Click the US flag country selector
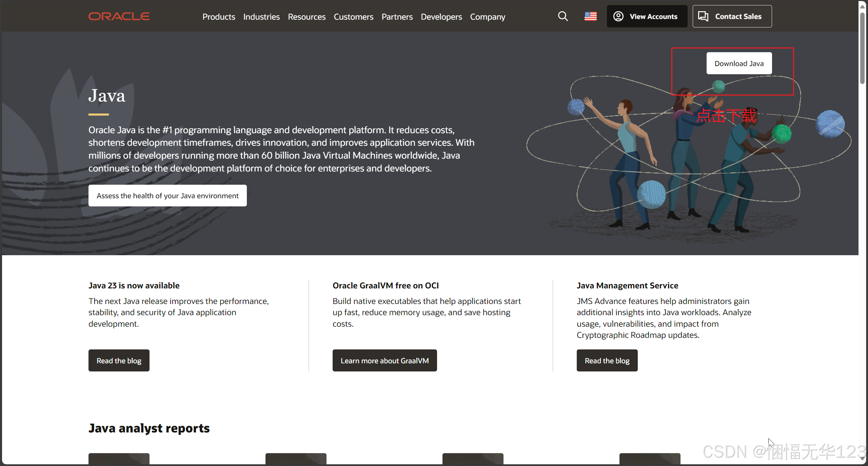The height and width of the screenshot is (466, 868). [x=590, y=16]
